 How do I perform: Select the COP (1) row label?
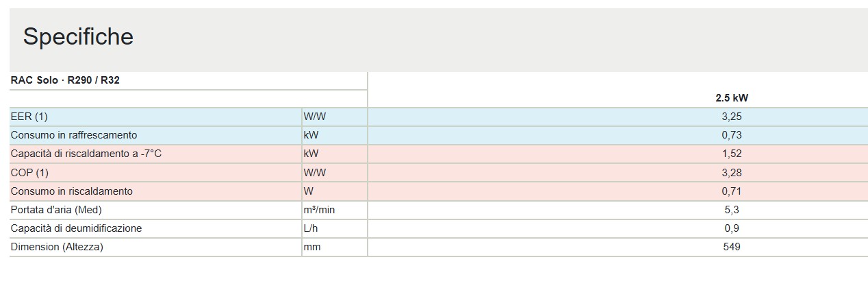tap(30, 172)
